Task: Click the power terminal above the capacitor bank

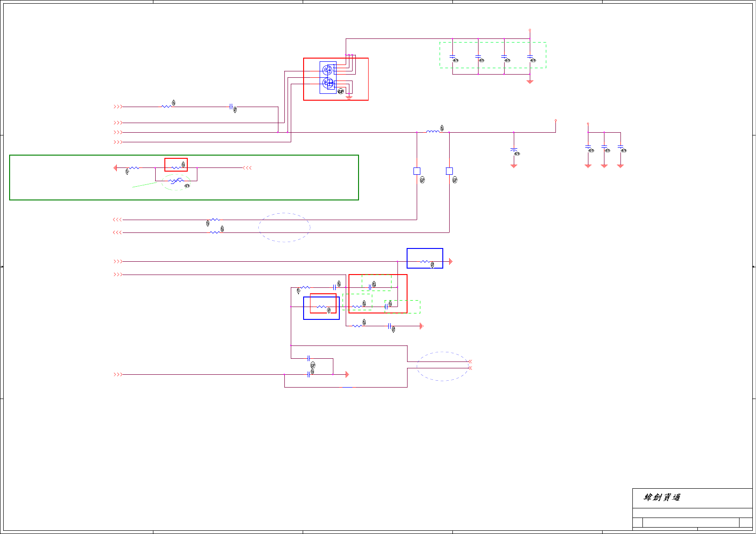Action: click(x=530, y=30)
